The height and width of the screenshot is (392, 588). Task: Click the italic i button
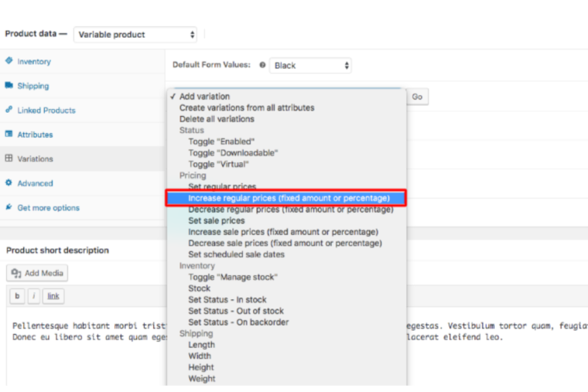tap(34, 296)
